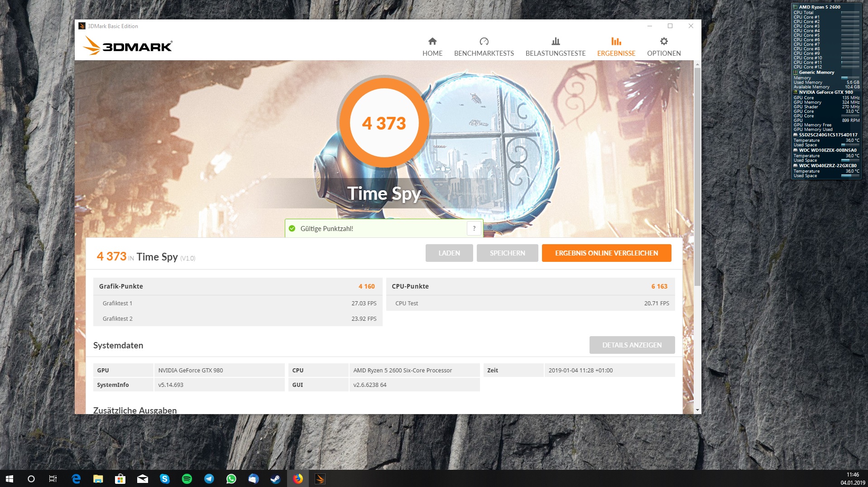Click the LADEN button
This screenshot has width=868, height=487.
[x=449, y=253]
